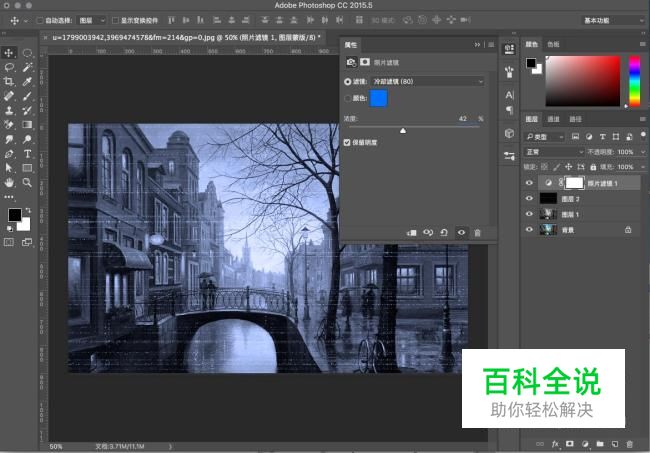
Task: Select the Move tool in toolbox
Action: coord(9,53)
